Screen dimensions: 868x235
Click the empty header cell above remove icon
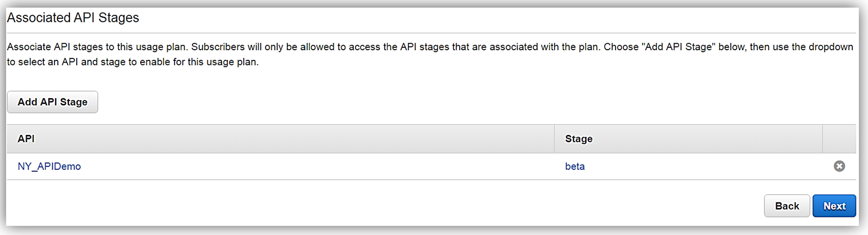coord(839,139)
